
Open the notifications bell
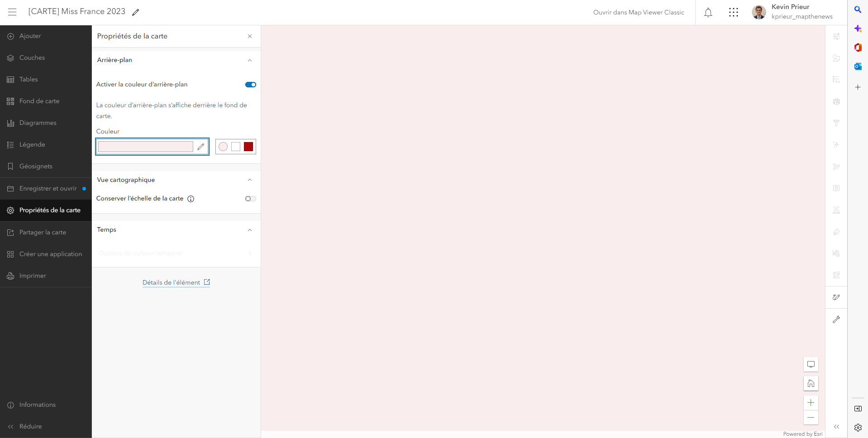click(708, 12)
